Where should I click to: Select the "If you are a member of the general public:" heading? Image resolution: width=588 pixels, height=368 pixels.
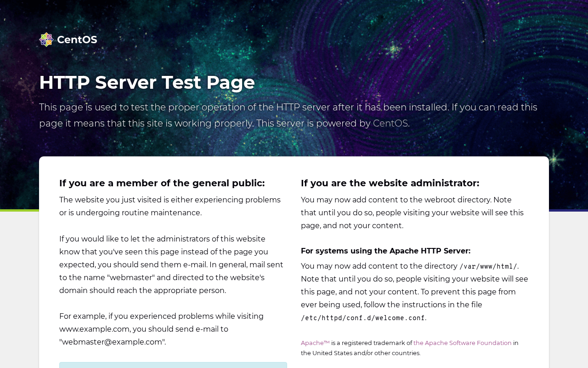tap(162, 183)
